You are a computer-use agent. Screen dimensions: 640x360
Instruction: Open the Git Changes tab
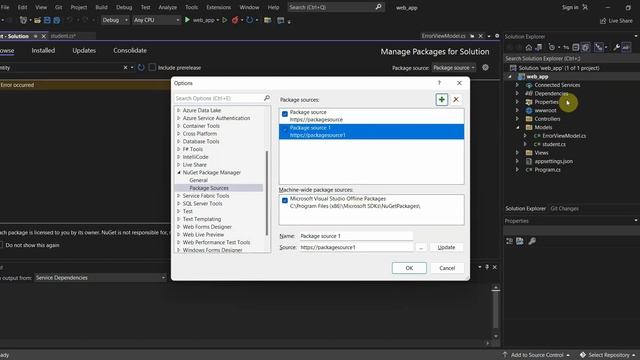click(564, 209)
